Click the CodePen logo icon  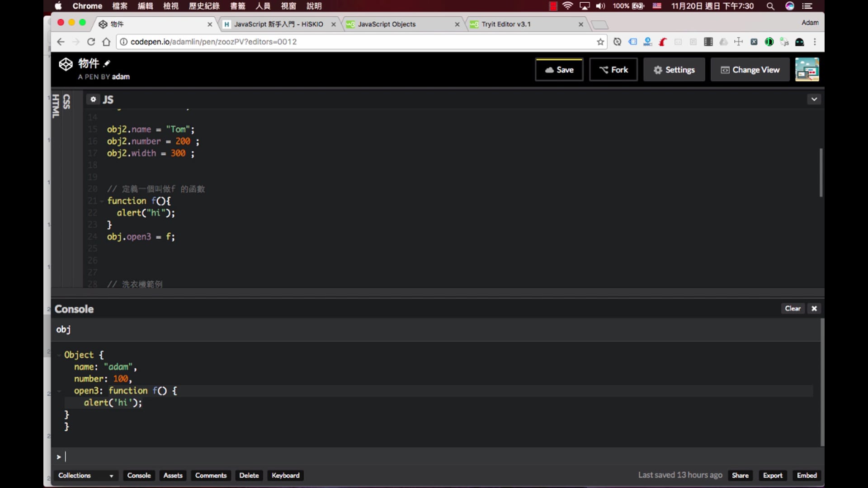coord(66,65)
